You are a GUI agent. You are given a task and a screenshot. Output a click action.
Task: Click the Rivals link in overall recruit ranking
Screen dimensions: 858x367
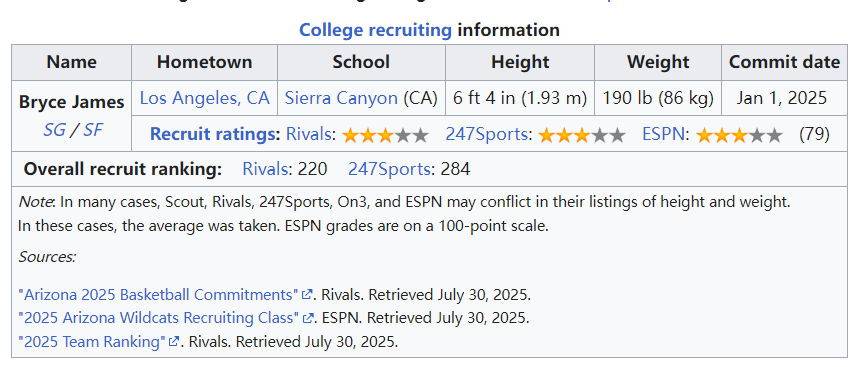[265, 170]
